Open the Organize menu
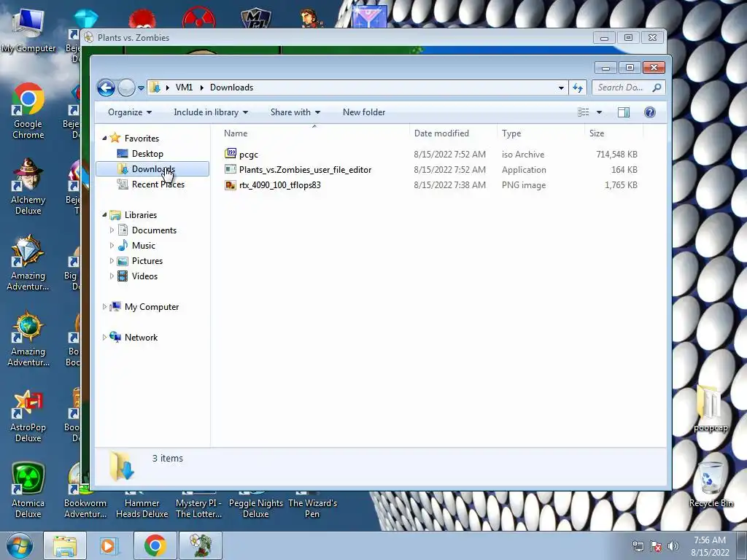The image size is (747, 560). (130, 112)
